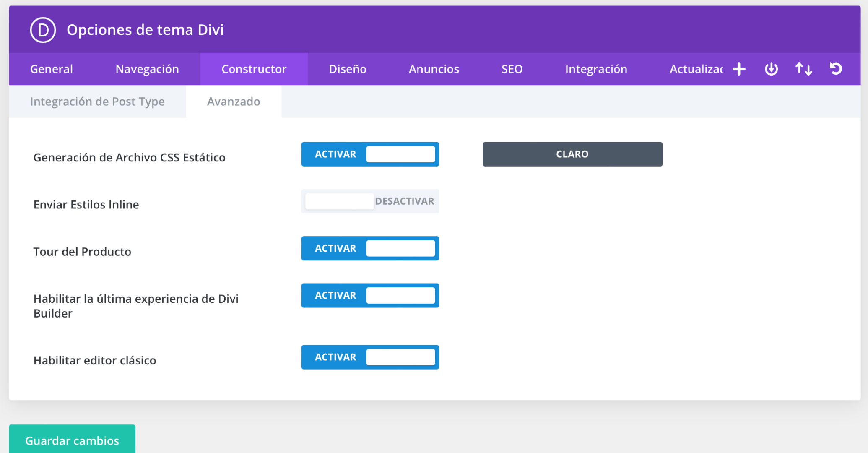
Task: Click the power arrow icon in header
Action: tap(771, 69)
